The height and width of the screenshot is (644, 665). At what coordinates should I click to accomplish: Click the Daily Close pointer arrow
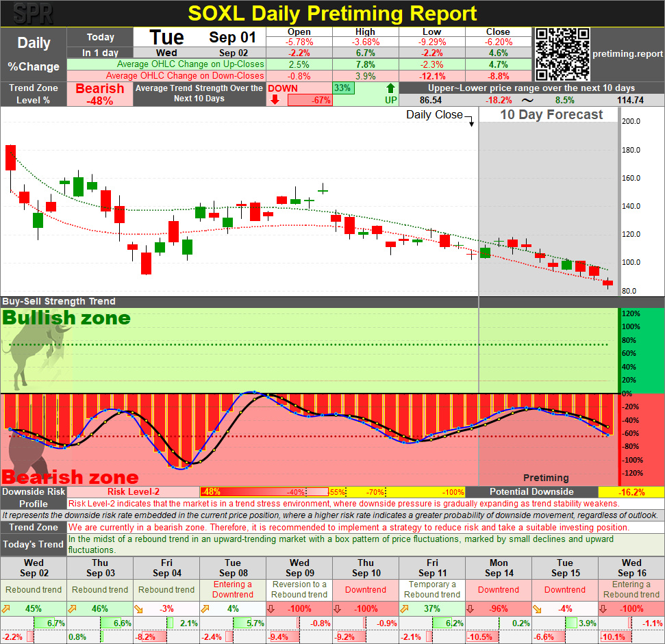[471, 121]
